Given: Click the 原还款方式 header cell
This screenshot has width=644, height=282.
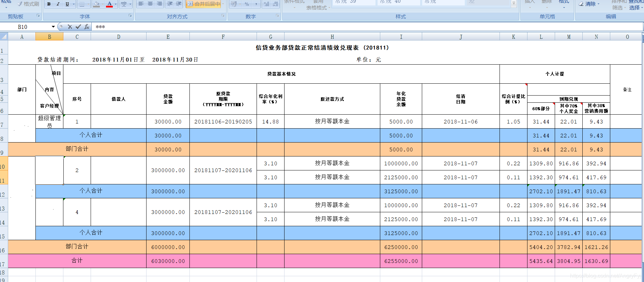Looking at the screenshot, I should coord(332,99).
